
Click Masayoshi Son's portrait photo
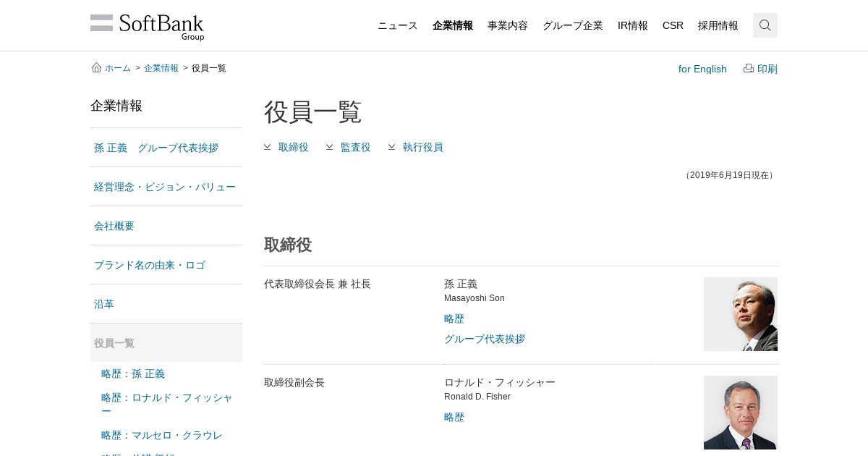tap(740, 314)
